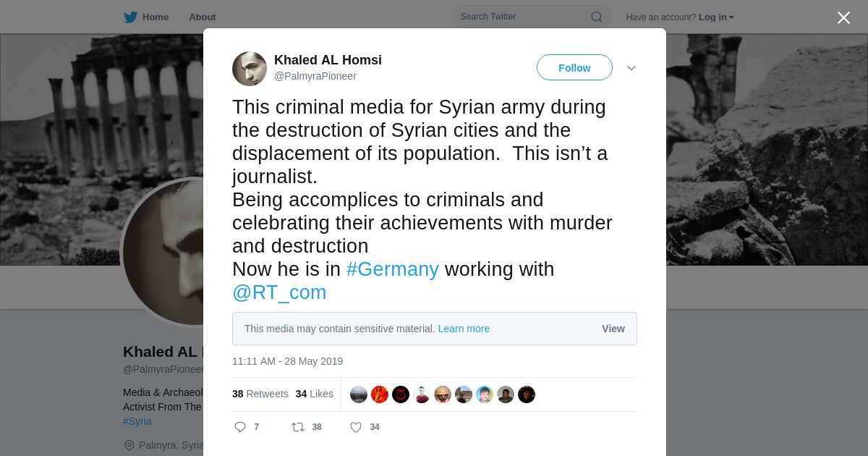Open the About menu item
The height and width of the screenshot is (456, 868).
click(202, 17)
